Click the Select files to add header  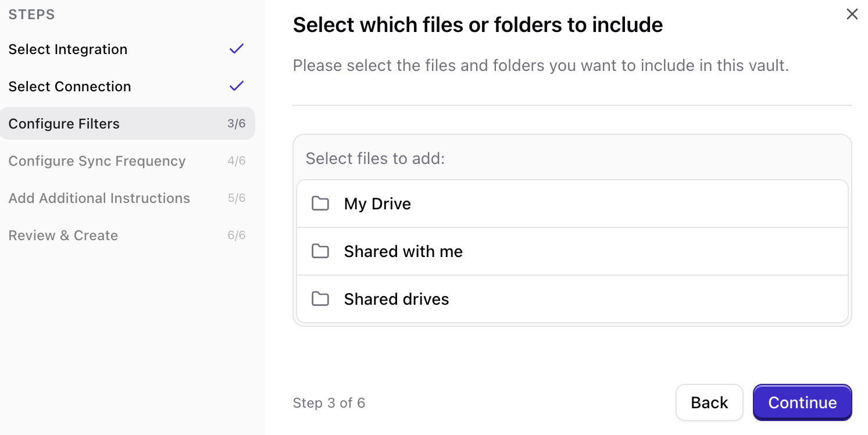375,158
